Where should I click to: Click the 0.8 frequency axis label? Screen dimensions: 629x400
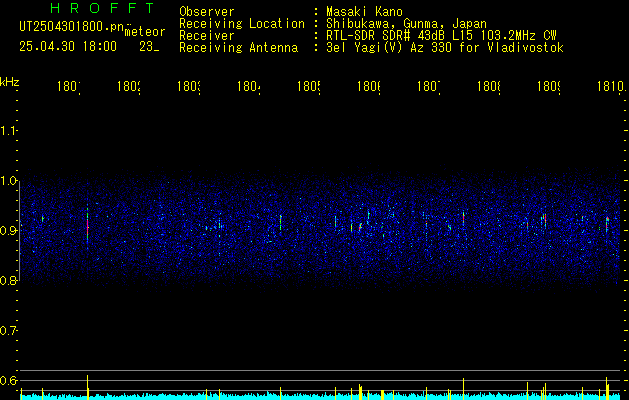[8, 280]
